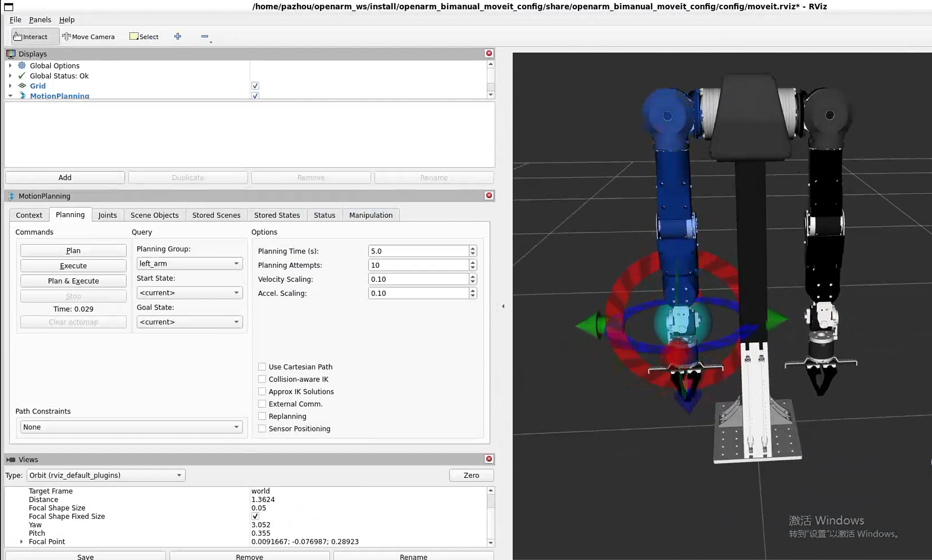Close the MotionPlanning panel

click(x=489, y=195)
